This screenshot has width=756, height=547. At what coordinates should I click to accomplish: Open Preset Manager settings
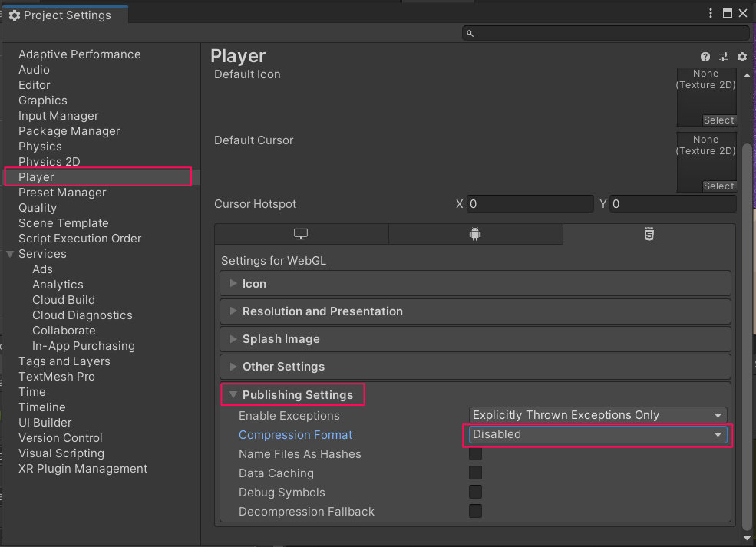62,193
